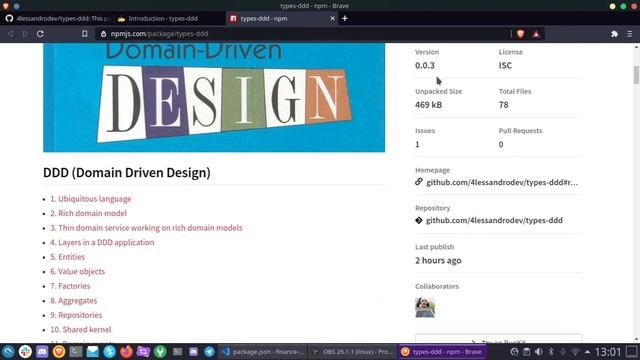Open Brave Shields lion icon
Screen dimensions: 640x360
coord(520,34)
